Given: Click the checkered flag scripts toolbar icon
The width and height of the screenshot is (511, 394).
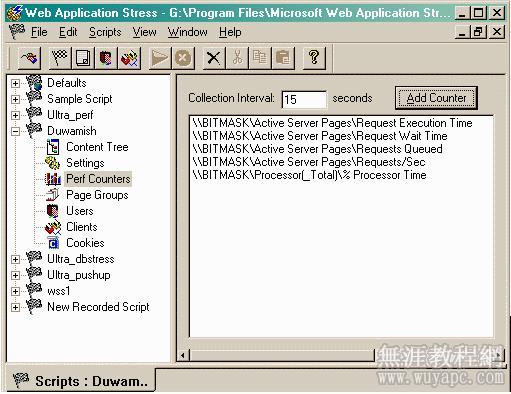Looking at the screenshot, I should click(60, 58).
